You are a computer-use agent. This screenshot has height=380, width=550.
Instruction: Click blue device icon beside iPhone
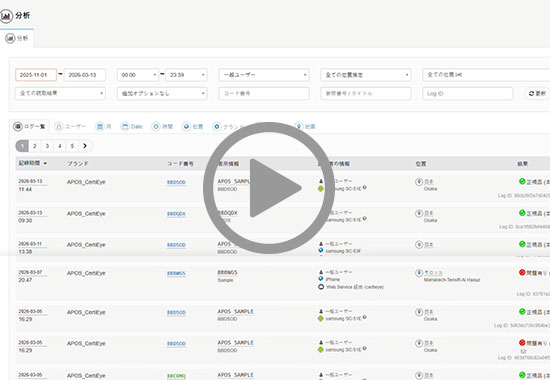pyautogui.click(x=321, y=279)
